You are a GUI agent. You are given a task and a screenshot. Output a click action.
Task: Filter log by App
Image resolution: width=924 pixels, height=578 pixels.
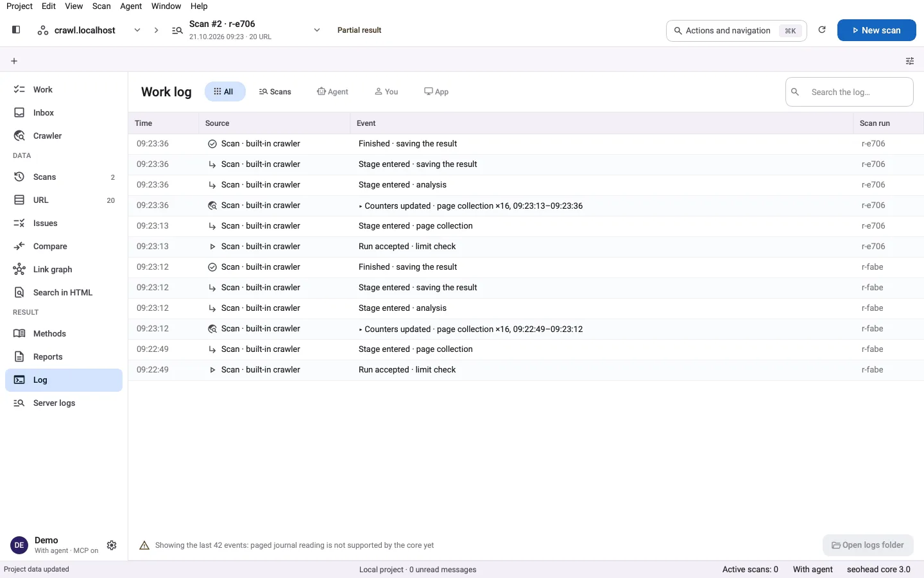pos(436,92)
